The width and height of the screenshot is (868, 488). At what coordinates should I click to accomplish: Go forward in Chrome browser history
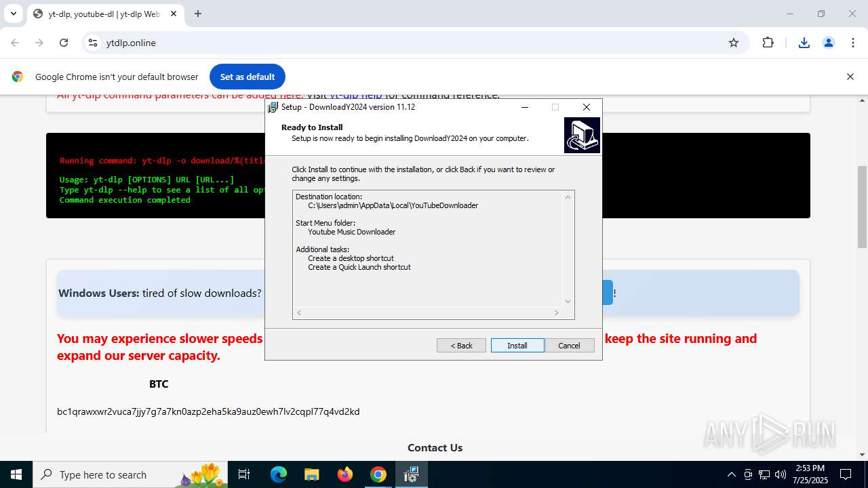39,43
